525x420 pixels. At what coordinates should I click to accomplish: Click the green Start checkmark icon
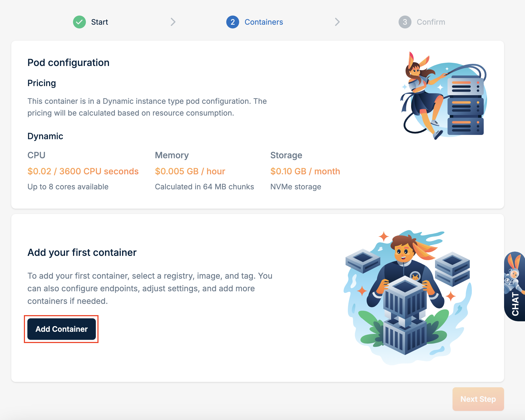tap(79, 22)
